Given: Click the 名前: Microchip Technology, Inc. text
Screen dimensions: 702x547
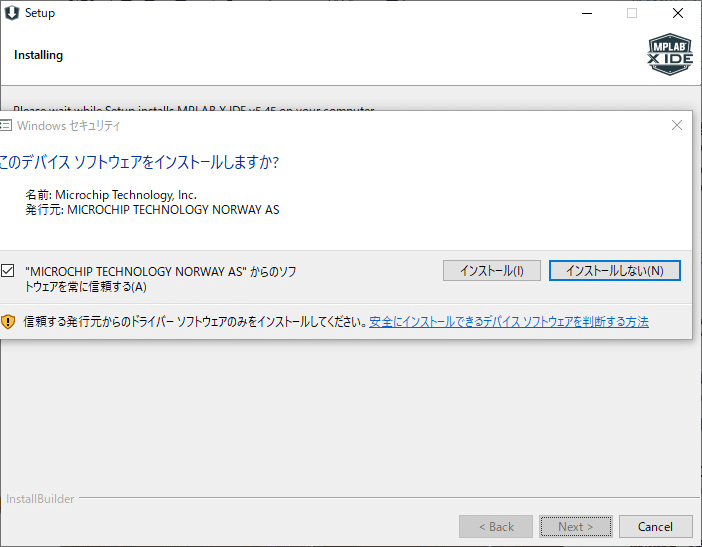Looking at the screenshot, I should tap(111, 195).
